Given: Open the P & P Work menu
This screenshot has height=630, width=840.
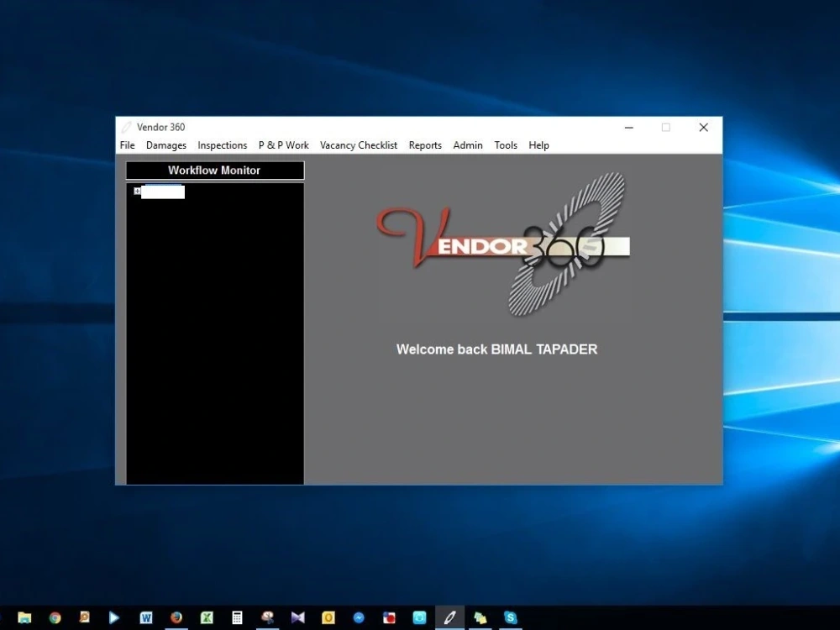Looking at the screenshot, I should pos(283,145).
